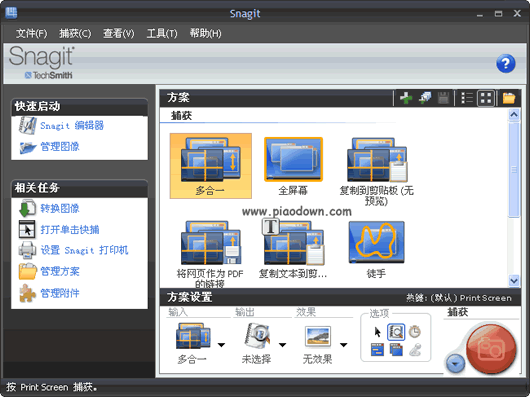The image size is (530, 397).
Task: Open the 捕获(C) menu
Action: click(x=75, y=33)
